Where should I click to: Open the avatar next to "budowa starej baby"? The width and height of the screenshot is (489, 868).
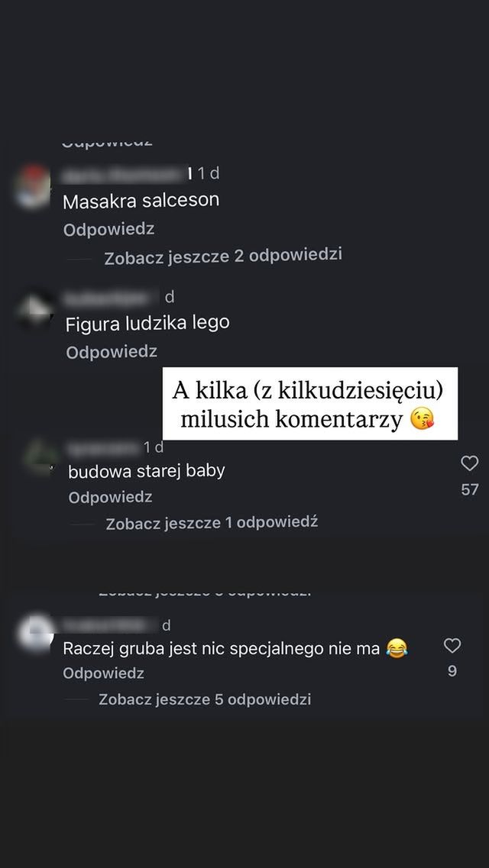click(40, 456)
